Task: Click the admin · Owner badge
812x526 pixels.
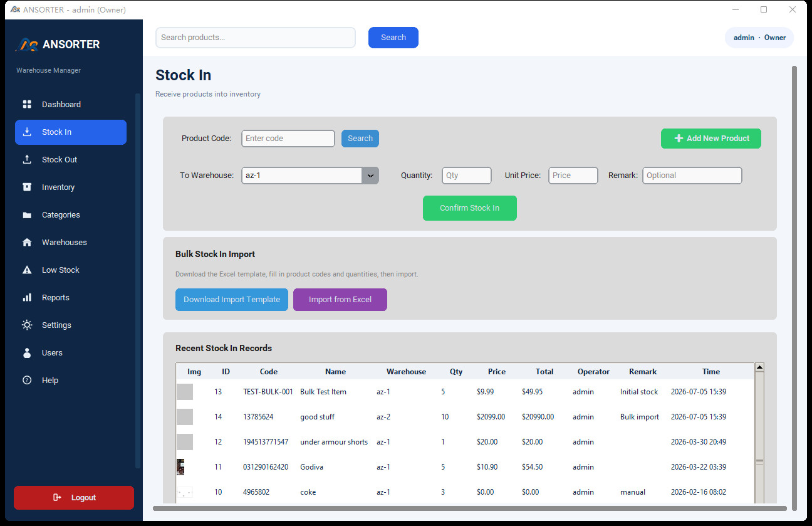Action: pyautogui.click(x=759, y=38)
